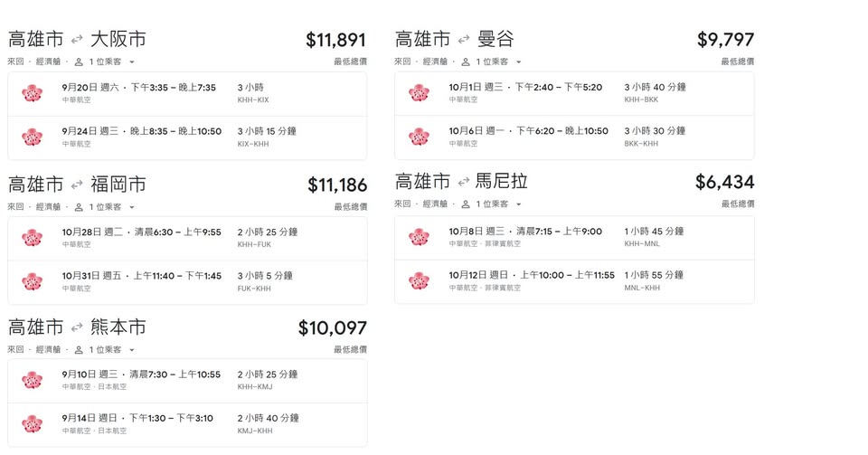Click the swap arrows icon between 高雄市 and 福岡市

(x=77, y=185)
